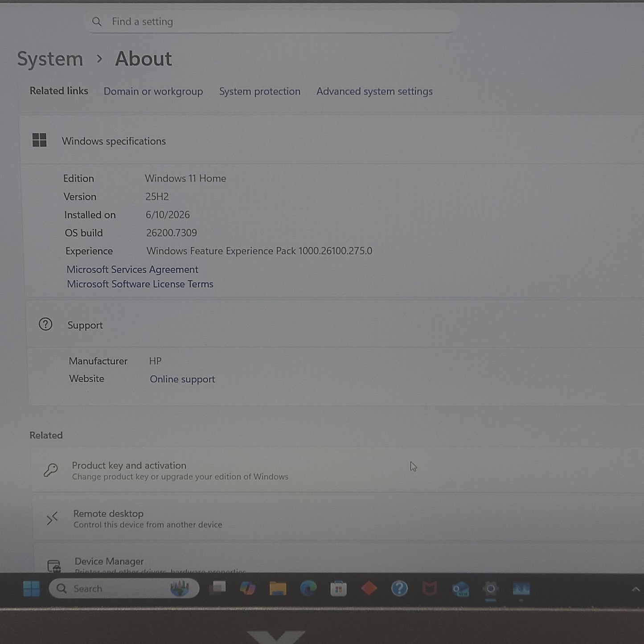Viewport: 644px width, 644px height.
Task: Open McAfee from the taskbar
Action: coord(430,589)
